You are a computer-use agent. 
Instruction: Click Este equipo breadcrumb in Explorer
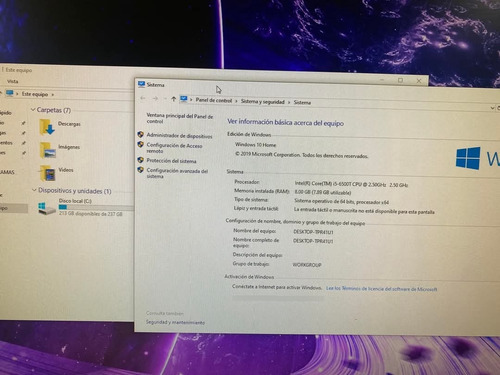(x=35, y=94)
